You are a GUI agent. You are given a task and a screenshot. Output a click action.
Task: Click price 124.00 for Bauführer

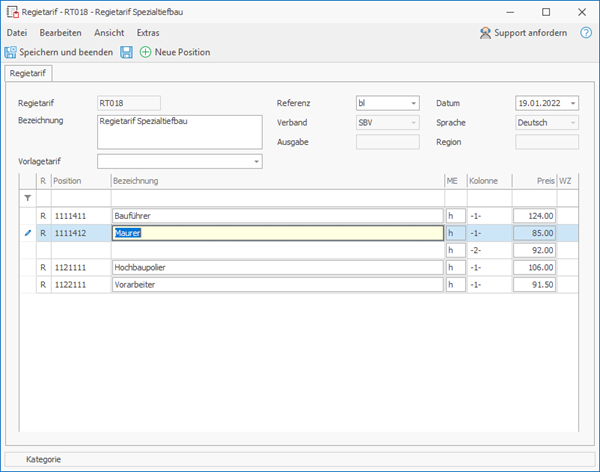coord(534,216)
